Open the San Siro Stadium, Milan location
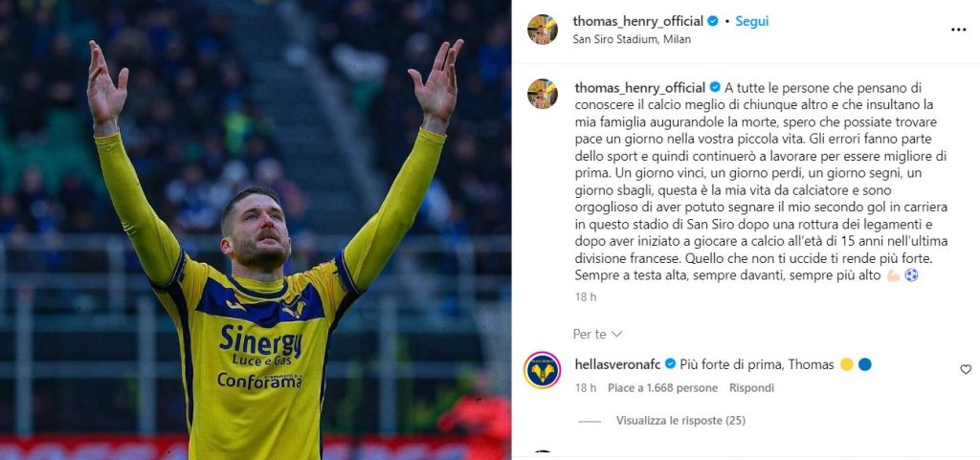The height and width of the screenshot is (460, 980). (632, 39)
